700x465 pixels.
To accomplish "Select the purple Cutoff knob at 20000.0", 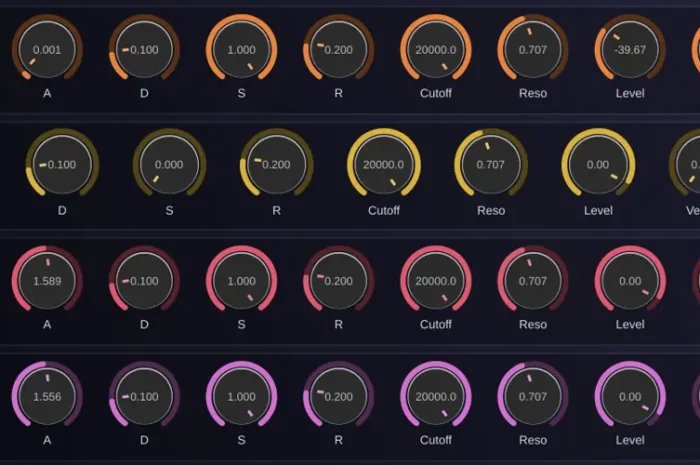I will 436,396.
